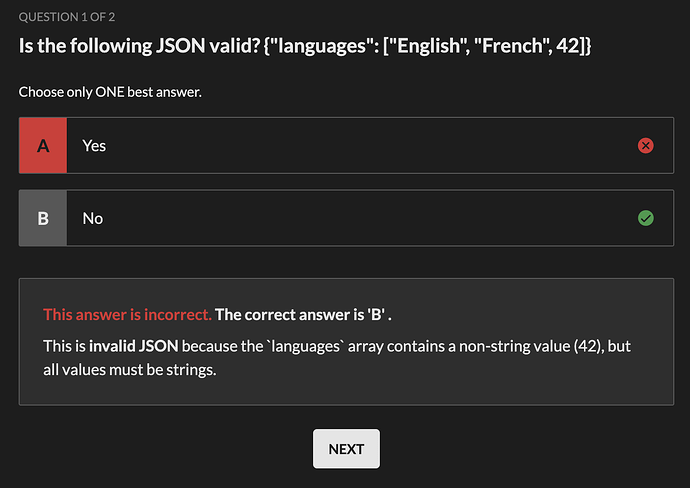
Task: Choose the "No" answer option
Action: tap(346, 218)
